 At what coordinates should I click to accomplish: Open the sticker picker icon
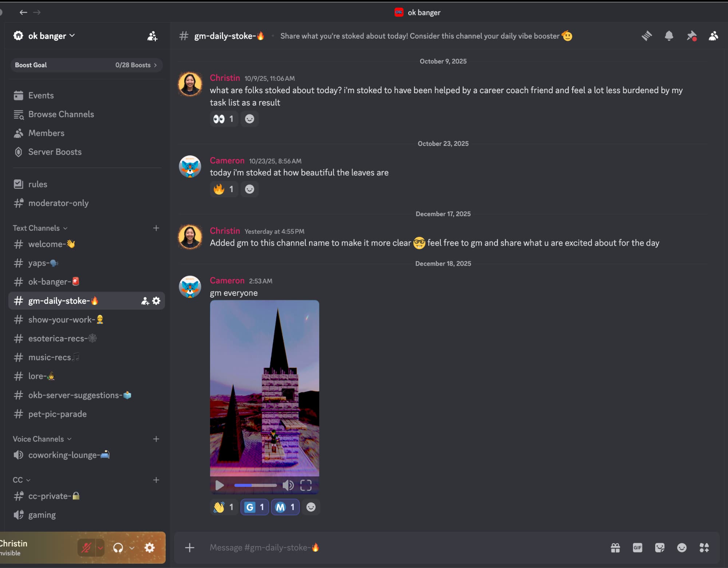coord(660,548)
